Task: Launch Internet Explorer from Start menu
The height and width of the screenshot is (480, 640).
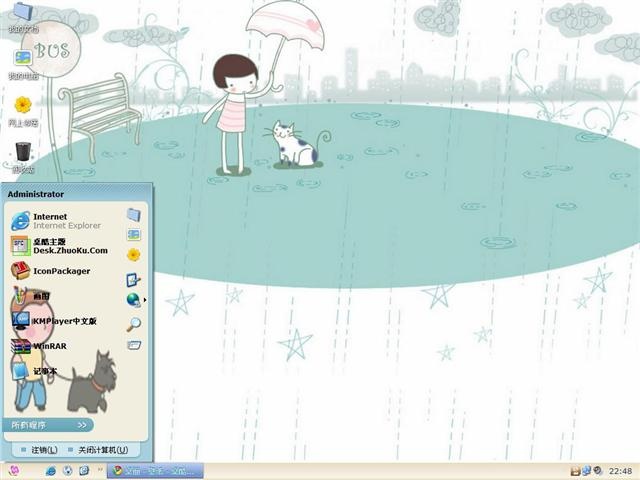Action: [x=56, y=221]
